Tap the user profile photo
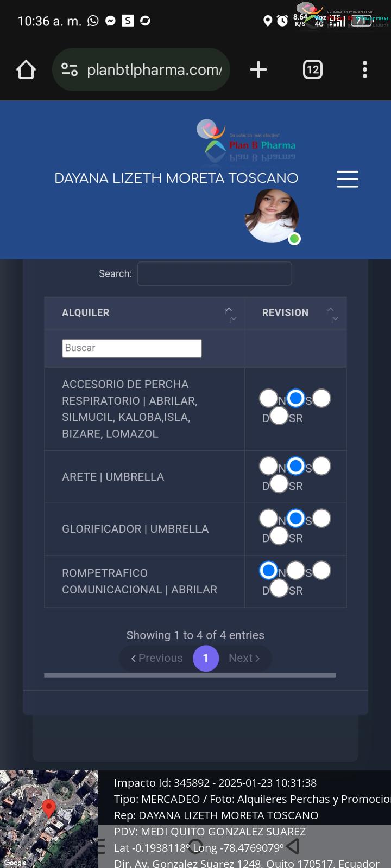 [x=272, y=216]
